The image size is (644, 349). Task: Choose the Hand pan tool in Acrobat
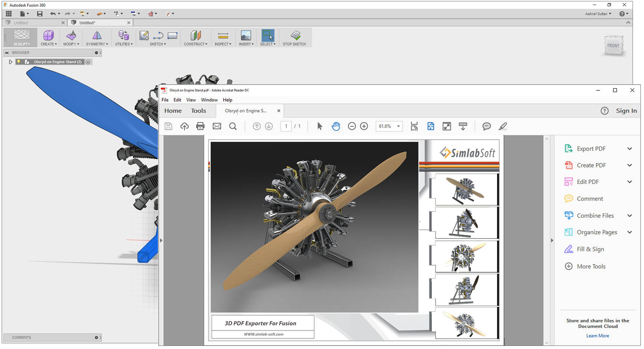[335, 126]
